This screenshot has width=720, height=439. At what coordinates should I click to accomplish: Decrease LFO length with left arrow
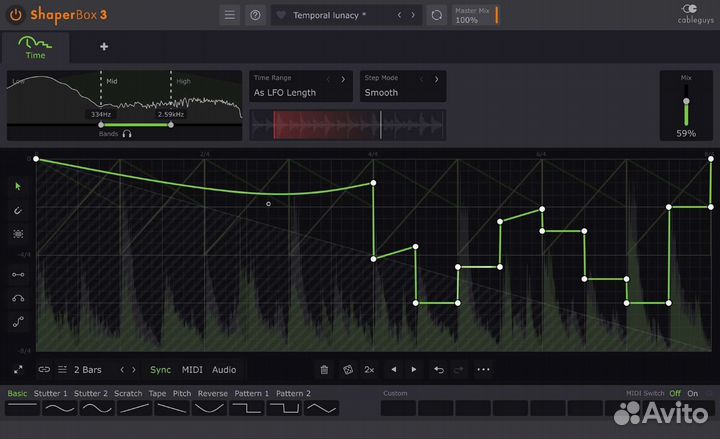[122, 370]
